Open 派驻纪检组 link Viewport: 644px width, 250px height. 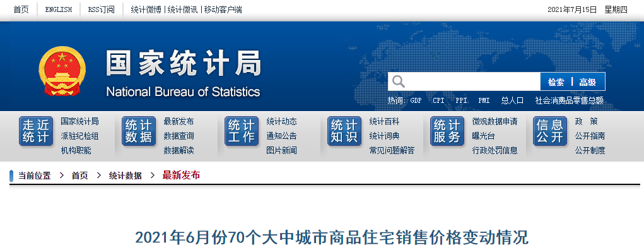click(79, 136)
